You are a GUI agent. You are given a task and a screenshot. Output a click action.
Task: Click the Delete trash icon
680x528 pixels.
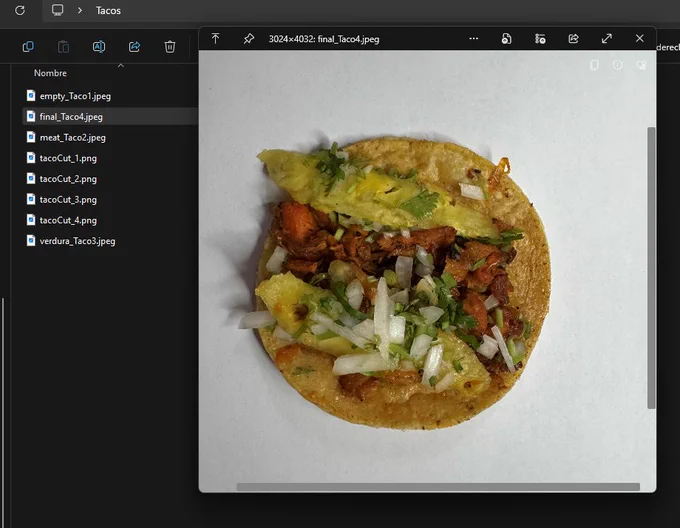[x=170, y=46]
